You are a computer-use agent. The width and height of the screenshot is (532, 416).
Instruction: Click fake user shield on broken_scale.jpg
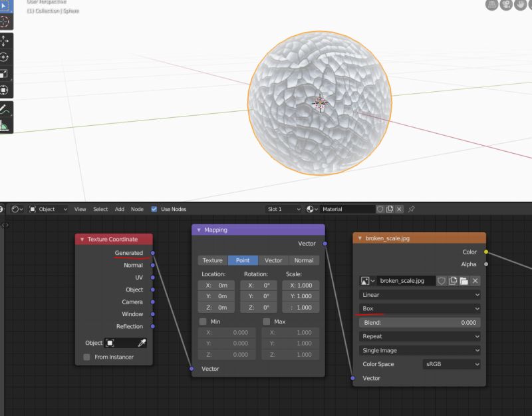coord(441,281)
